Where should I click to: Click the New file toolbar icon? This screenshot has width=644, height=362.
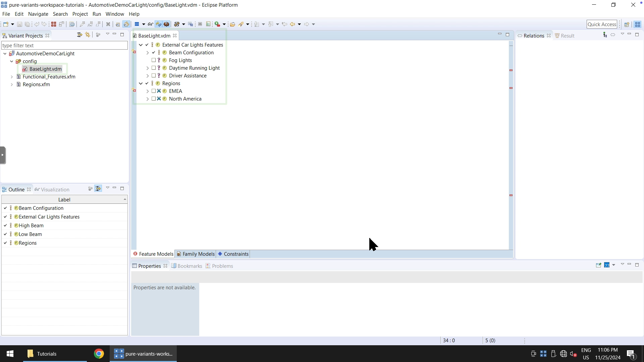pyautogui.click(x=6, y=24)
